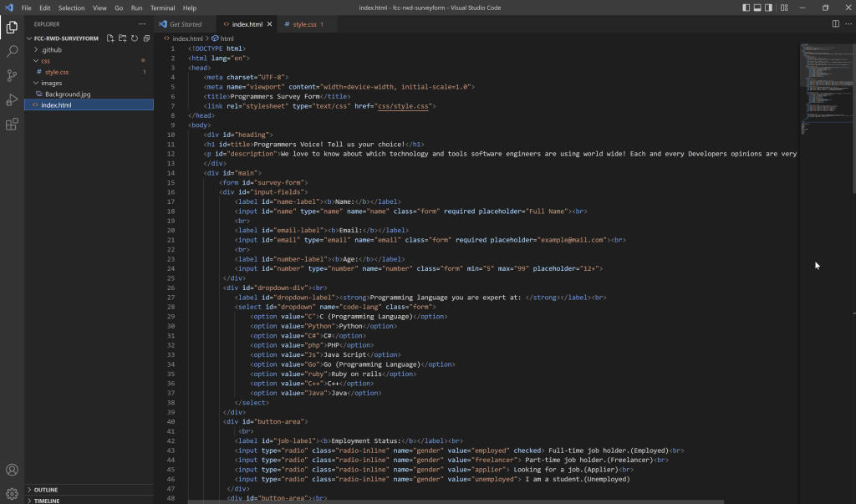The width and height of the screenshot is (856, 504).
Task: Open the Extensions view
Action: point(12,125)
